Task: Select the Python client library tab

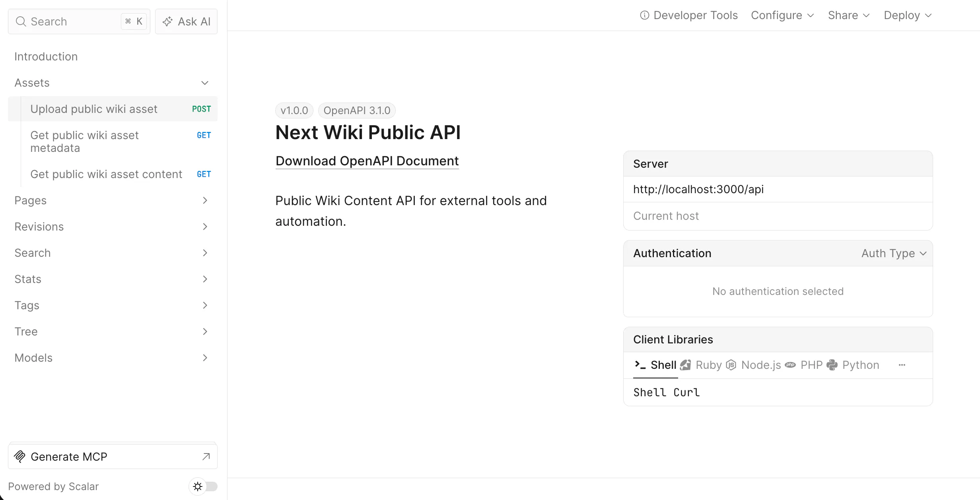Action: click(x=853, y=365)
